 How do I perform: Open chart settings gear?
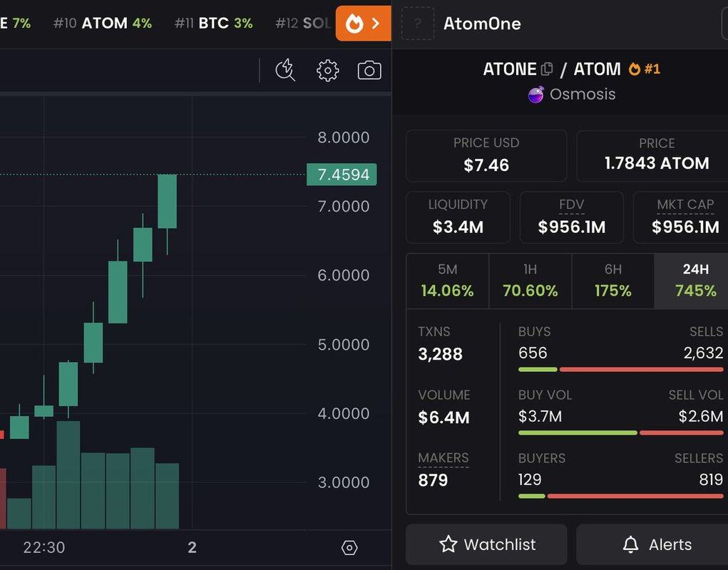point(327,70)
